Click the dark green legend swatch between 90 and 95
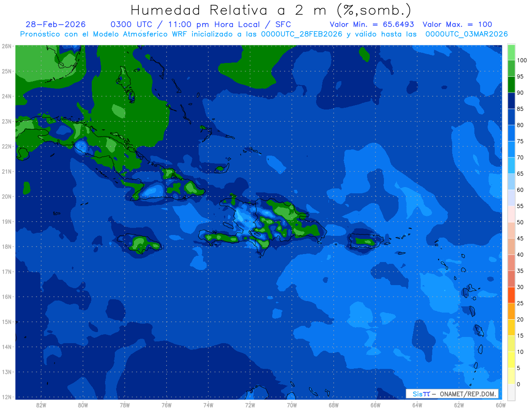 (511, 84)
